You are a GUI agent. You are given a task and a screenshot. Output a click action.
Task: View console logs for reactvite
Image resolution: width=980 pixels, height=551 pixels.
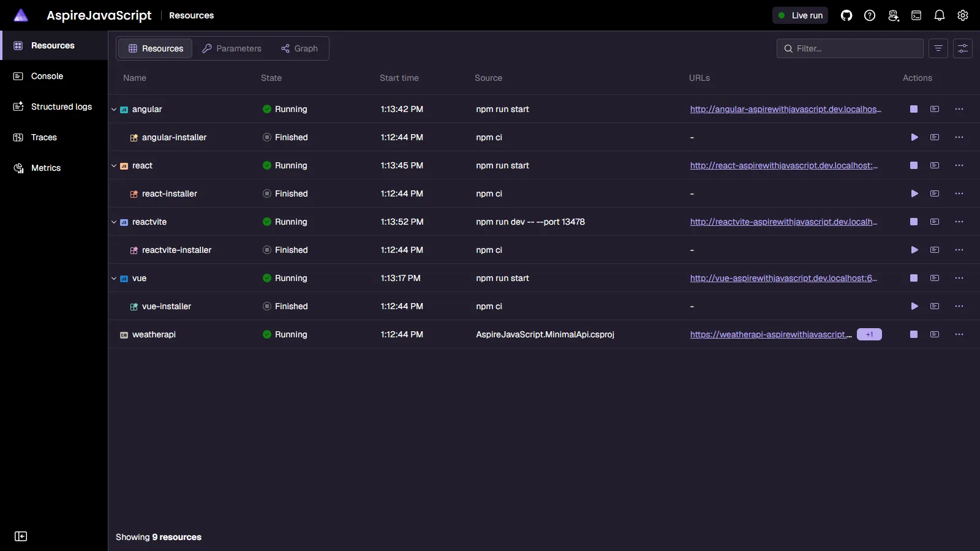(x=935, y=222)
